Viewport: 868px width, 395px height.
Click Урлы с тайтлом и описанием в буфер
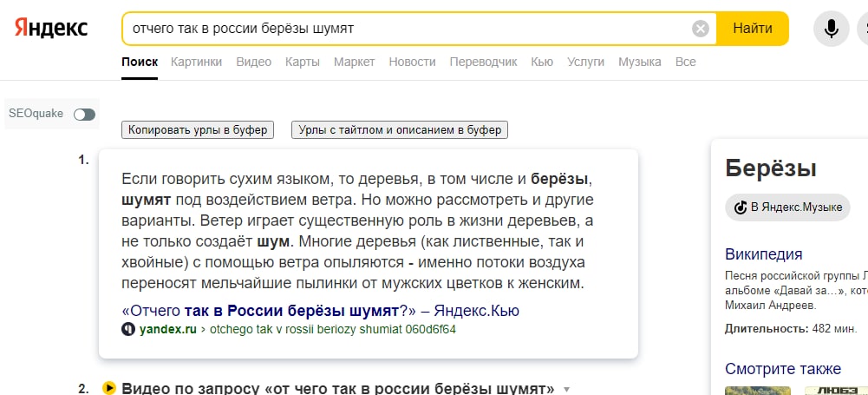coord(400,130)
